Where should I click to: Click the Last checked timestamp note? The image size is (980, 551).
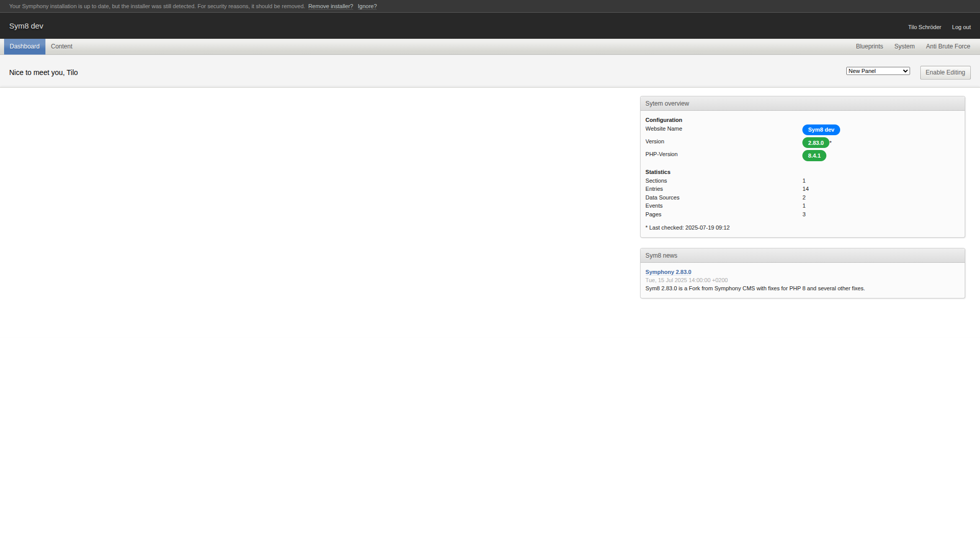[687, 228]
